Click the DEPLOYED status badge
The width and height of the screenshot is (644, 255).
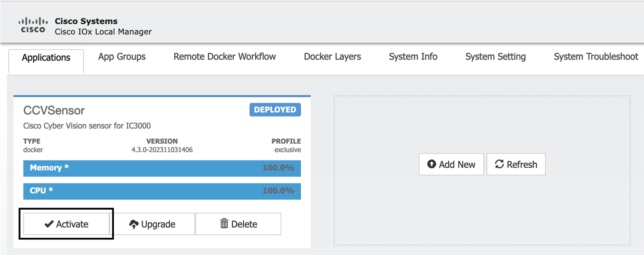point(275,110)
